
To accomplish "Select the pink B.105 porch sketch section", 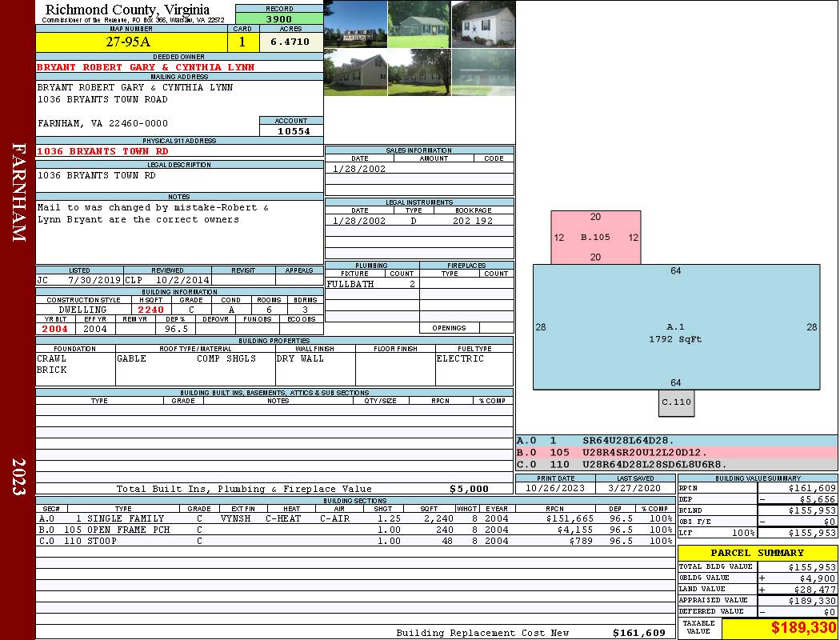I will pyautogui.click(x=596, y=238).
